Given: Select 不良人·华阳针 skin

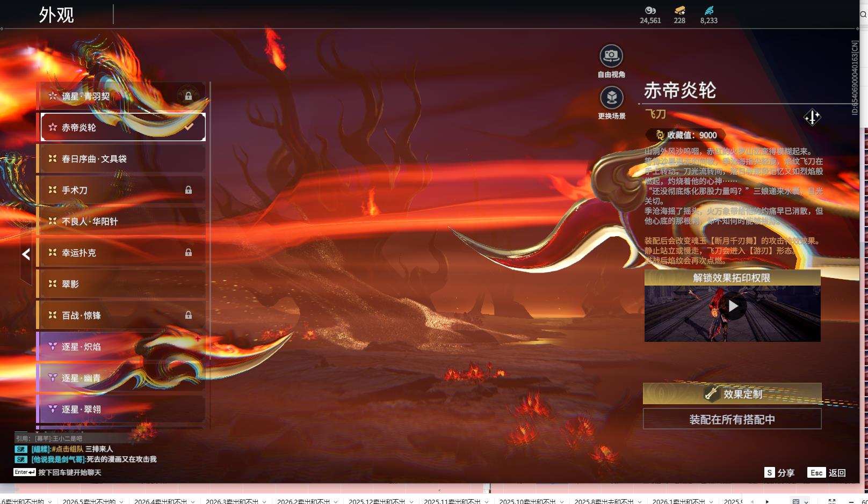Looking at the screenshot, I should pos(121,221).
